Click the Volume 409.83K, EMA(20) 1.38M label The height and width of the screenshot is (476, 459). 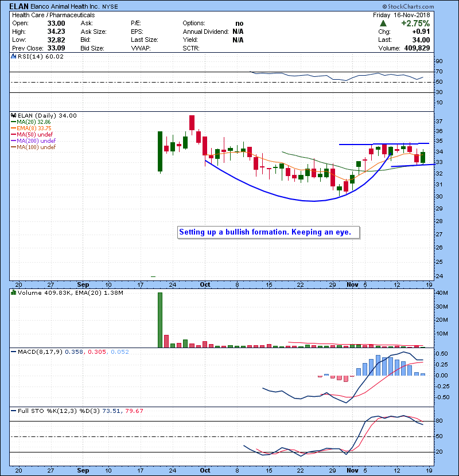[71, 293]
